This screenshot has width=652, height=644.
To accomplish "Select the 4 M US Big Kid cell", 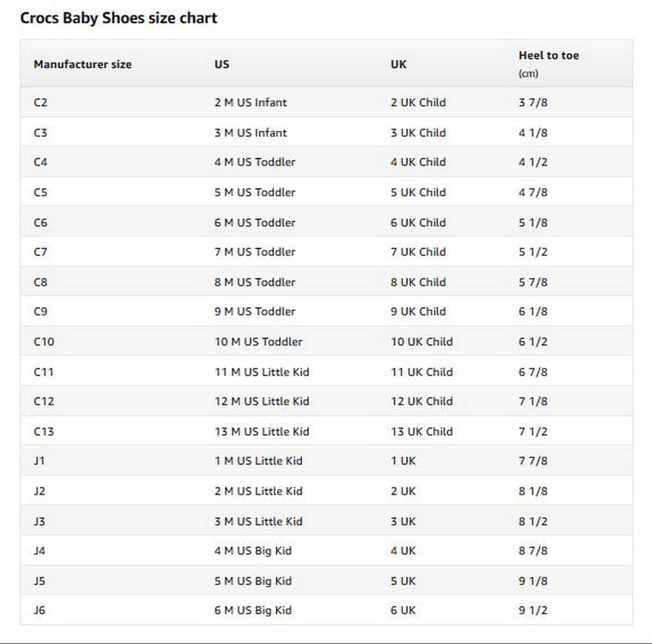I will click(x=253, y=551).
